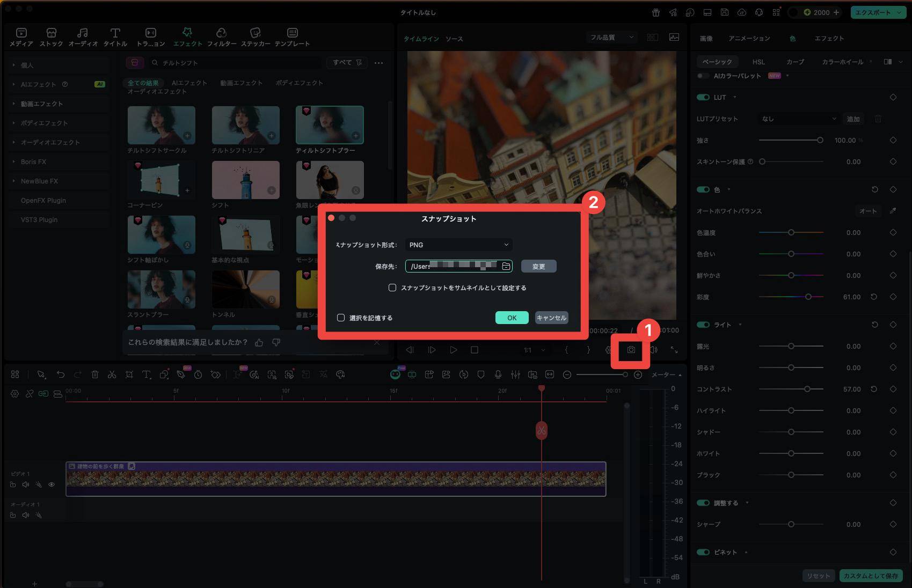The width and height of the screenshot is (912, 588).
Task: Click the コントラスト contrast slider handle
Action: tap(807, 389)
